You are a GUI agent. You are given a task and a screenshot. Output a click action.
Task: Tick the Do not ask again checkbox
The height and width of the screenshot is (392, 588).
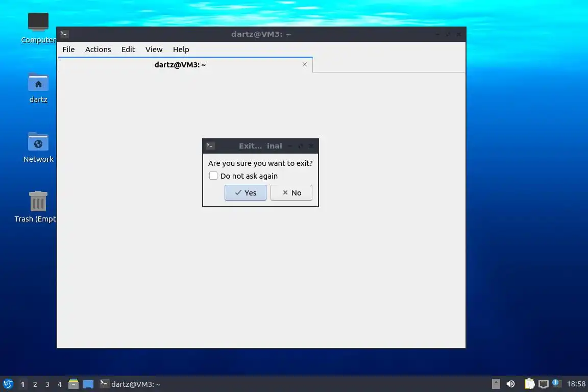[213, 176]
